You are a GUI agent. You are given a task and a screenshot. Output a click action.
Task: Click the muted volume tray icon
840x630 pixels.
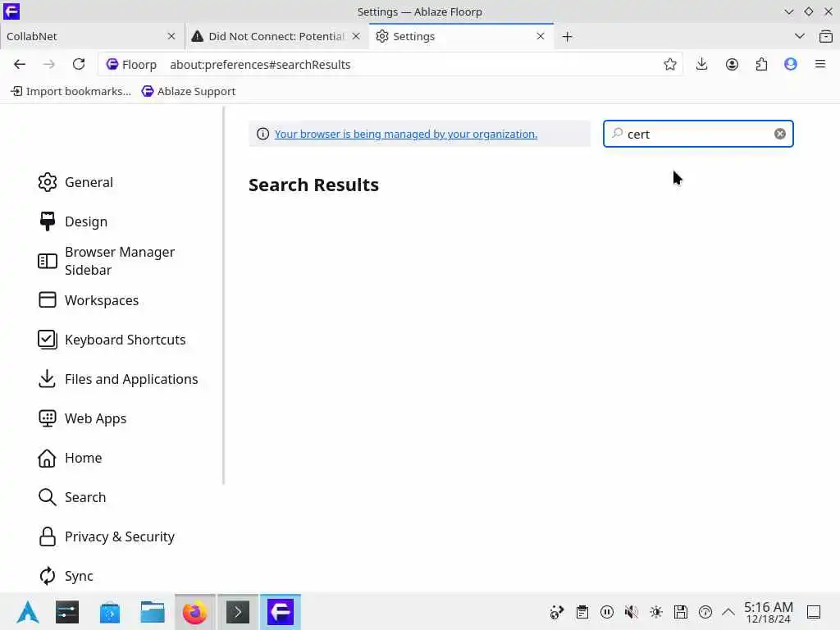tap(632, 612)
